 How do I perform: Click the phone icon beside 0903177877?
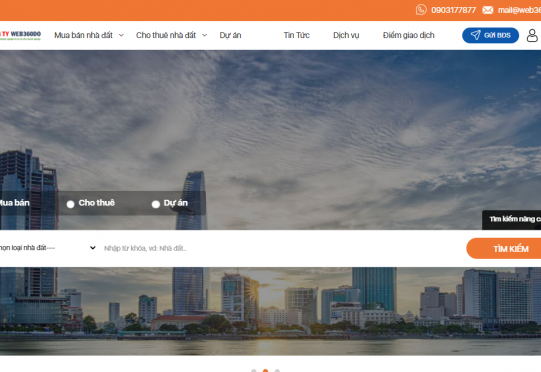[421, 10]
